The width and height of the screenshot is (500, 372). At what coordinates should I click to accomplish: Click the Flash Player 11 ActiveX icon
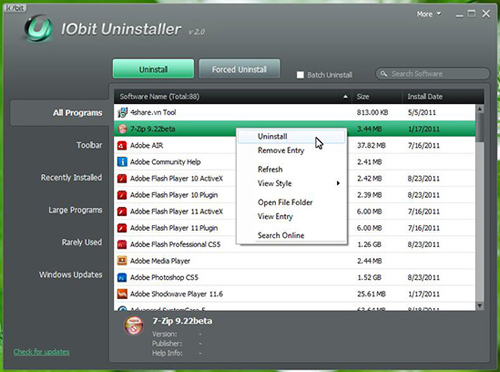pos(122,212)
